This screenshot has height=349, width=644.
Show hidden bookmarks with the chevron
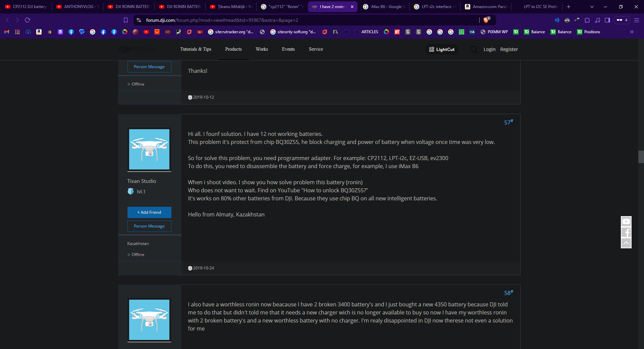point(632,32)
